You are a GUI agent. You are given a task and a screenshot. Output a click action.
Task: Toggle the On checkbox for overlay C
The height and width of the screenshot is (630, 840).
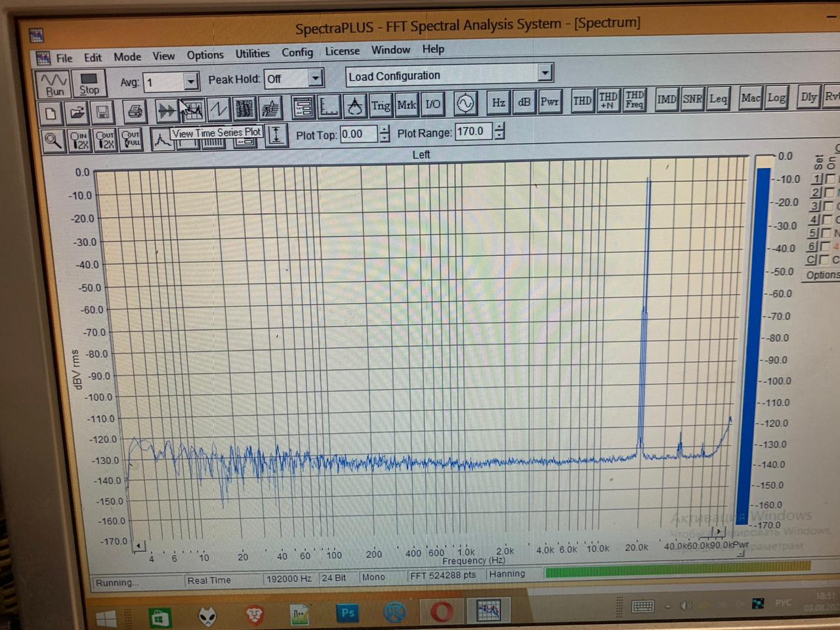824,260
